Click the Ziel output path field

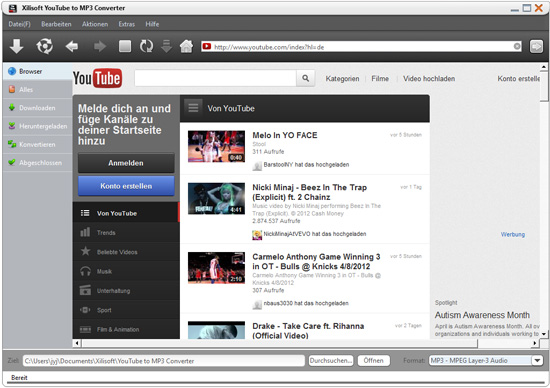pyautogui.click(x=164, y=361)
